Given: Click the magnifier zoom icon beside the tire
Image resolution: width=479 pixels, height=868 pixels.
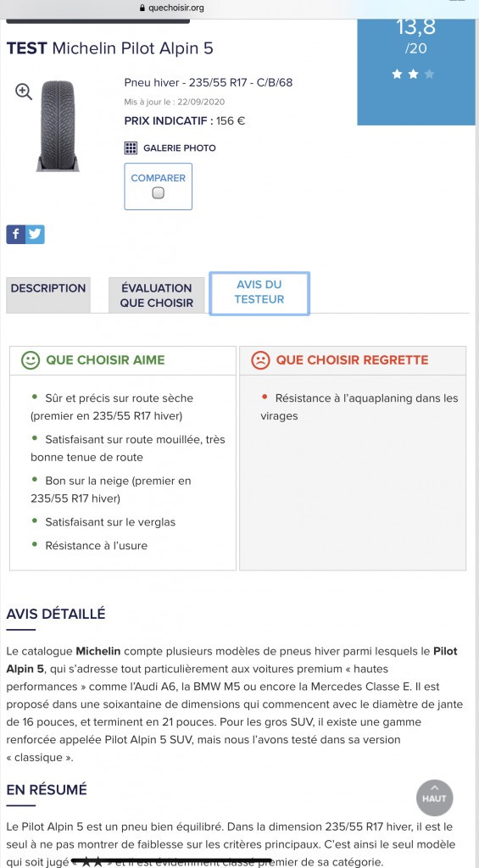Looking at the screenshot, I should (x=24, y=92).
